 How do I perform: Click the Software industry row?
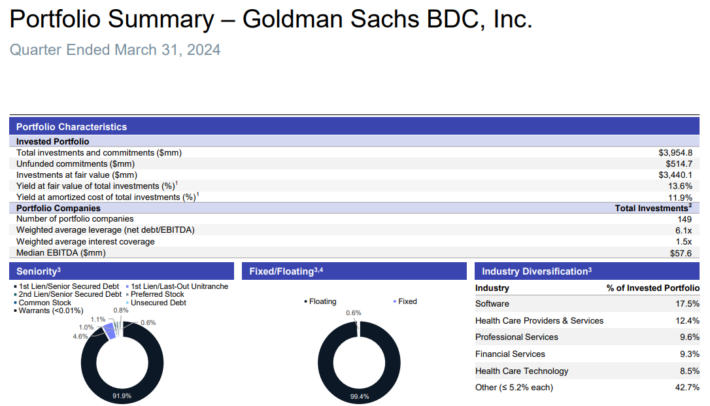click(587, 303)
